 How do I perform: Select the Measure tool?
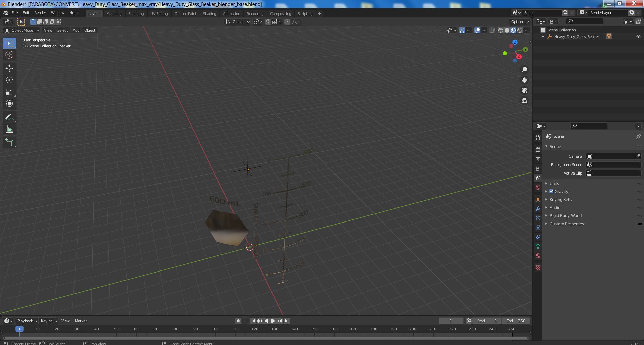[x=9, y=129]
